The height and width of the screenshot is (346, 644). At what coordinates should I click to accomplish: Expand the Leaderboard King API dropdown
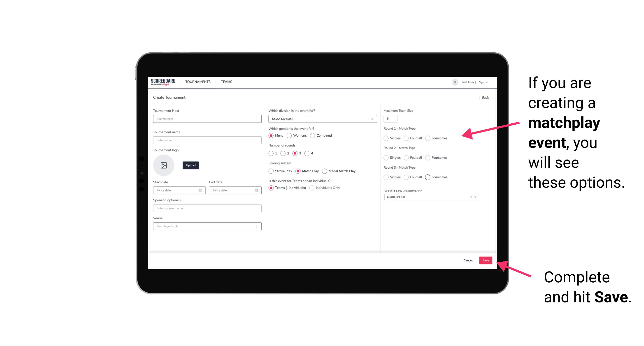475,197
